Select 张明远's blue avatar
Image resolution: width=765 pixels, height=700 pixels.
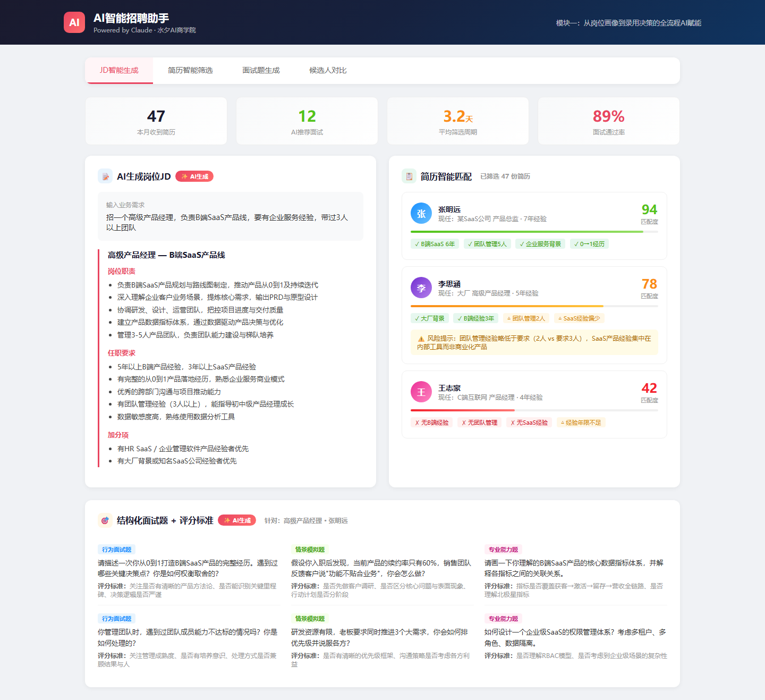click(x=421, y=214)
